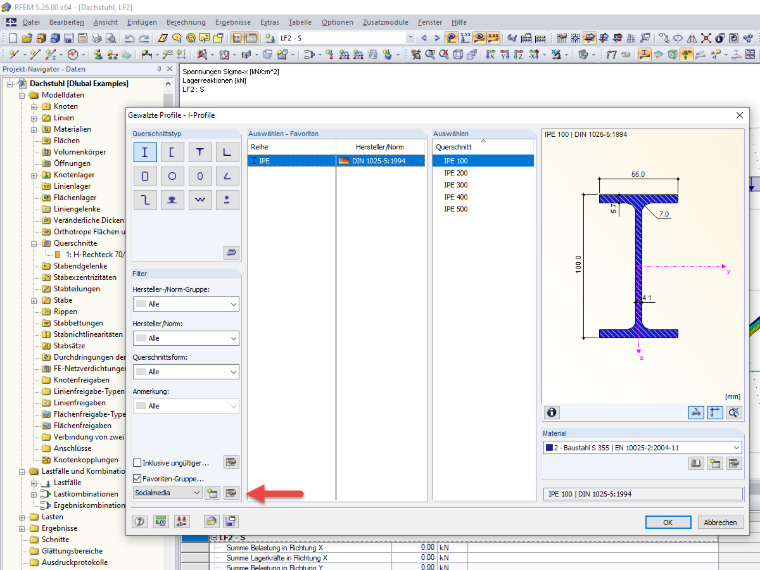The image size is (760, 570).
Task: Sort by the Querschnitt column header
Action: (x=484, y=147)
